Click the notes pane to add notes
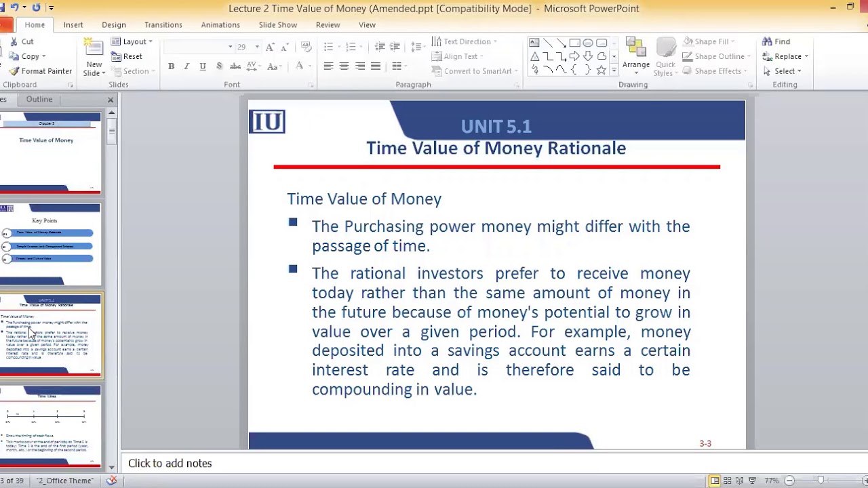Image resolution: width=868 pixels, height=488 pixels. pyautogui.click(x=434, y=464)
